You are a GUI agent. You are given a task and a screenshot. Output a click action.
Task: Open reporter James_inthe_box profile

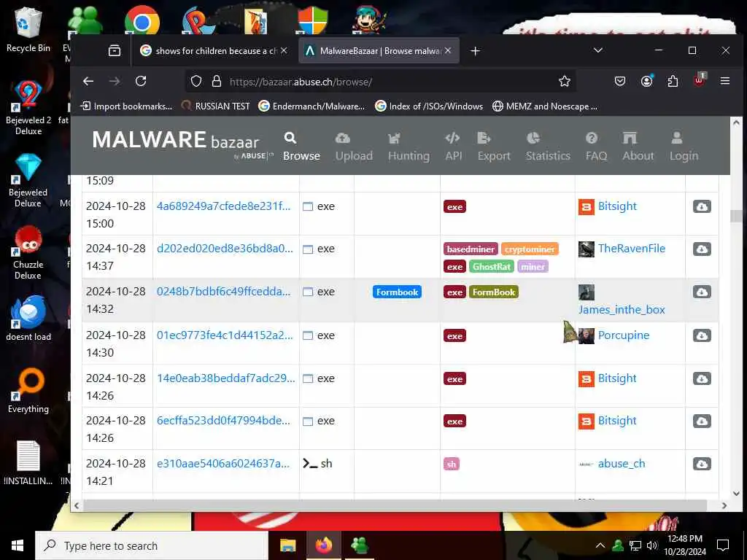point(622,310)
